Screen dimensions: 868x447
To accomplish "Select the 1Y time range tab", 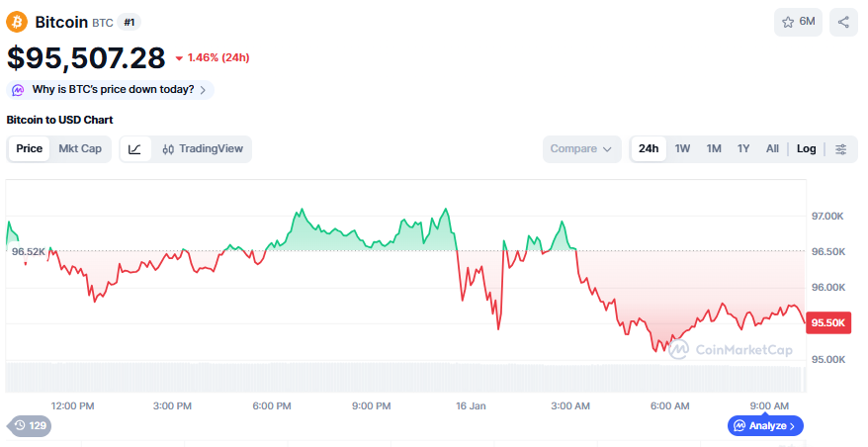I will 743,149.
